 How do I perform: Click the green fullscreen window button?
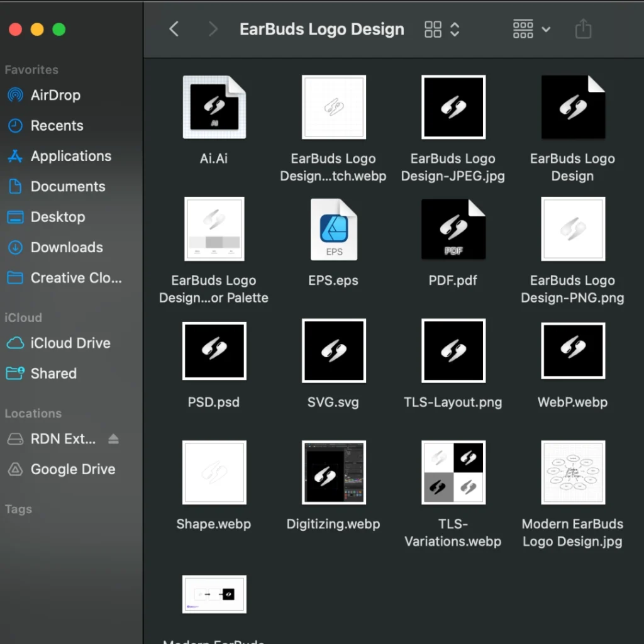pos(59,30)
